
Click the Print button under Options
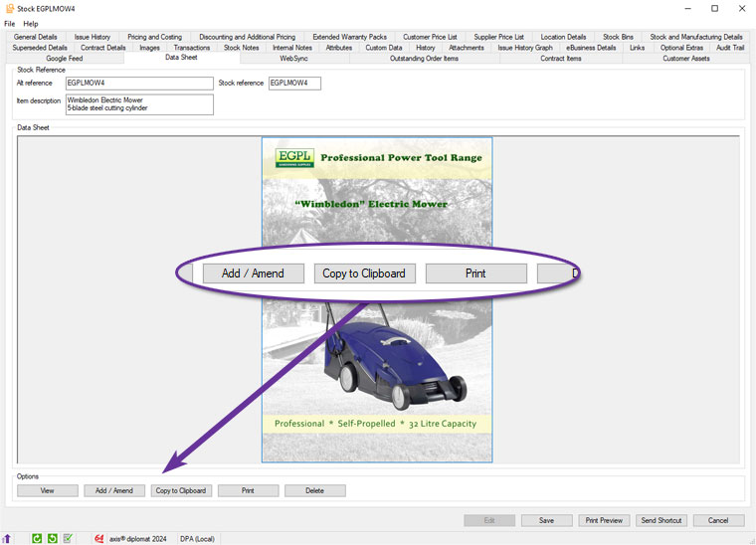248,490
